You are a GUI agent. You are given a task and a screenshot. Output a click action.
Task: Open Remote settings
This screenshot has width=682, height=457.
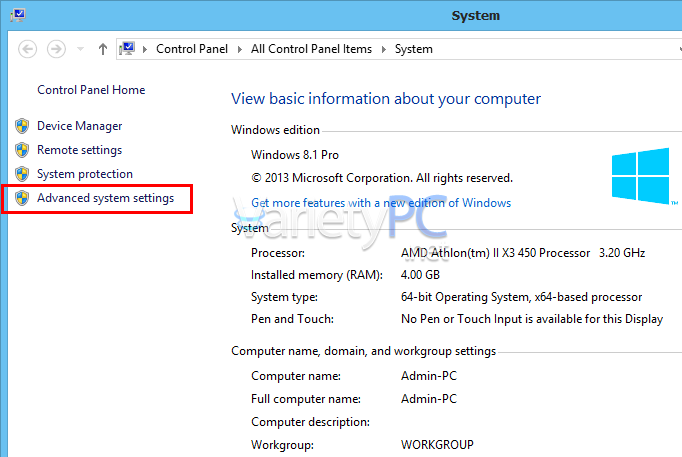pyautogui.click(x=80, y=150)
